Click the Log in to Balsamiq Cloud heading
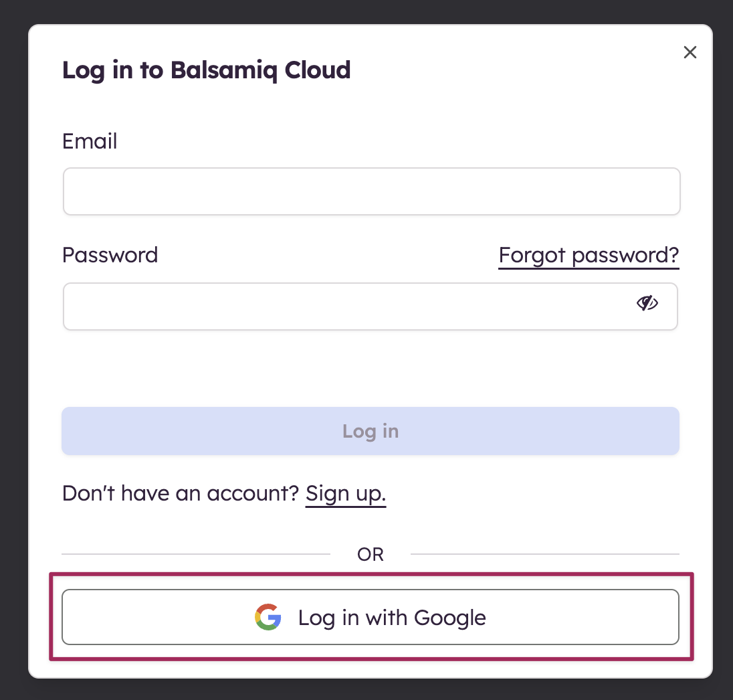Screen dimensions: 733x700 click(x=205, y=70)
